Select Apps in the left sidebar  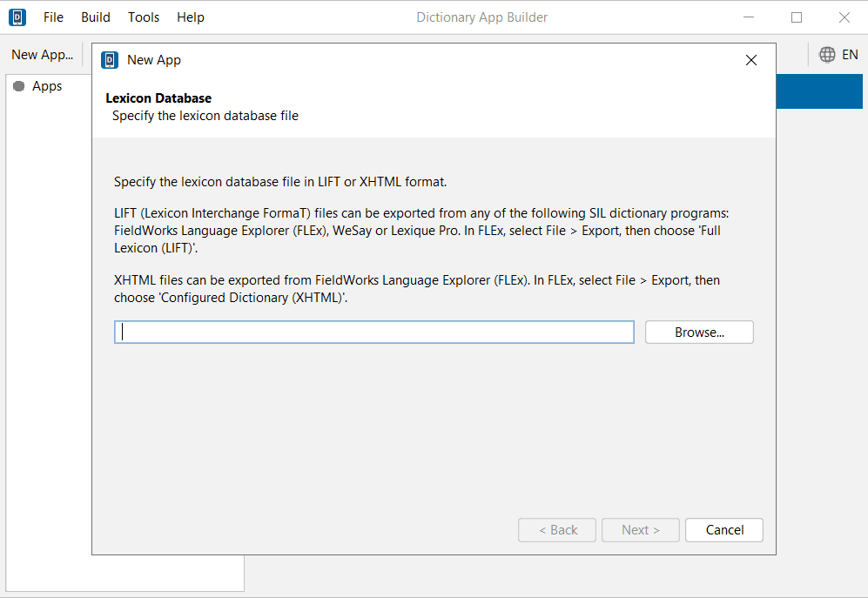49,85
